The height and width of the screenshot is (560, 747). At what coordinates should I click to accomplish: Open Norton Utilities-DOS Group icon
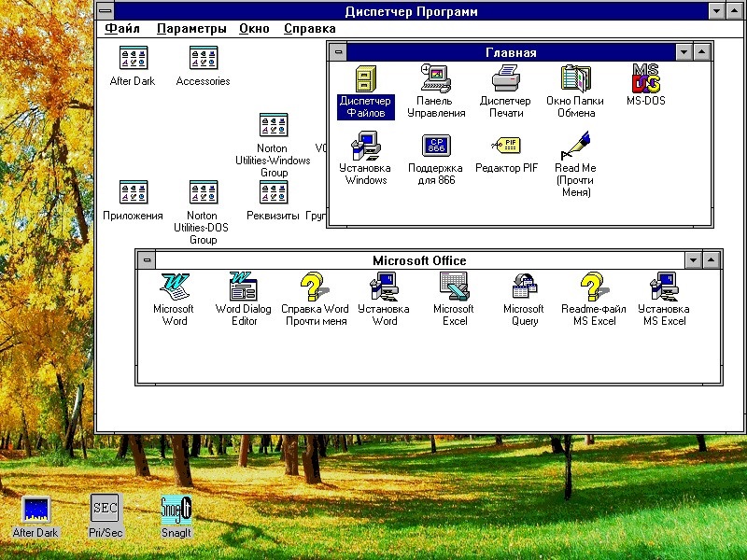point(203,193)
